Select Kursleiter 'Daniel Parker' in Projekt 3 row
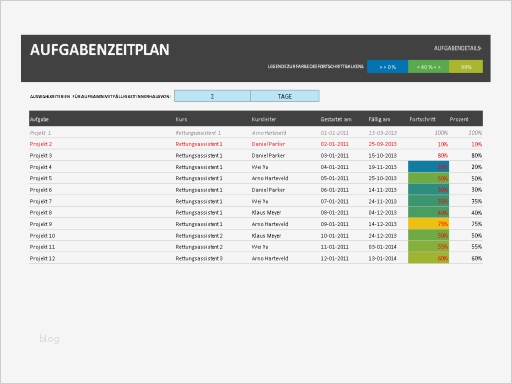The width and height of the screenshot is (512, 384). click(268, 155)
